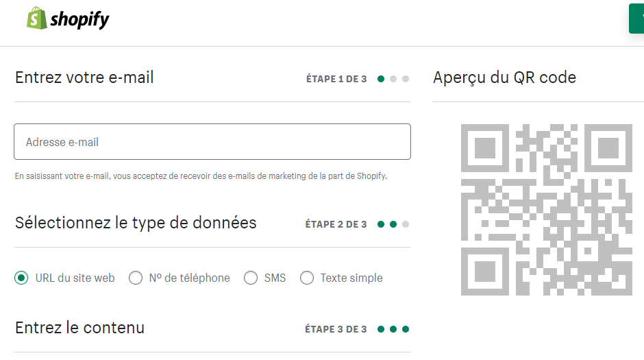The width and height of the screenshot is (644, 360).
Task: Click the Shopify bag logo icon
Action: (x=36, y=19)
